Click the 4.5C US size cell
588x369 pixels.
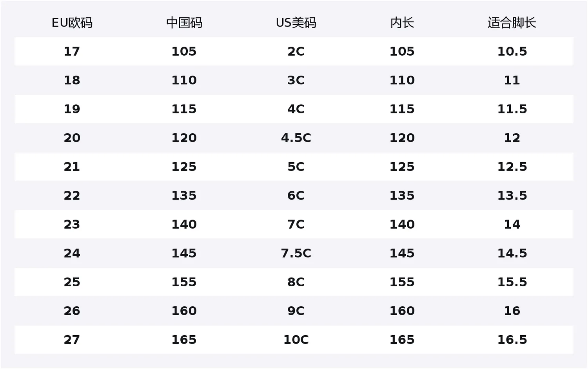296,138
